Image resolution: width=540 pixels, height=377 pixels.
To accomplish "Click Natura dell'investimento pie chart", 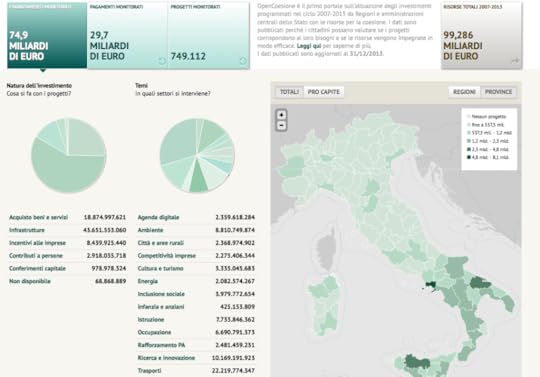I will coord(69,155).
